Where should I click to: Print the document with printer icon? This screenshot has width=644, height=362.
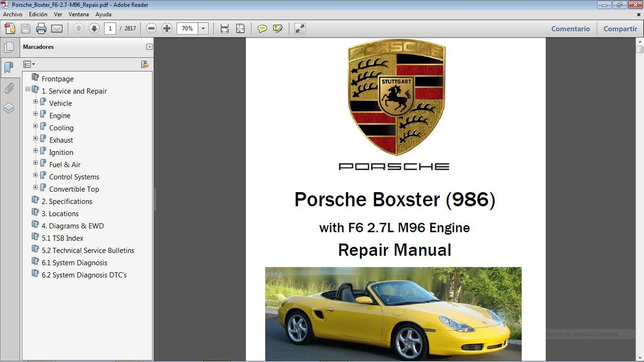[x=41, y=29]
